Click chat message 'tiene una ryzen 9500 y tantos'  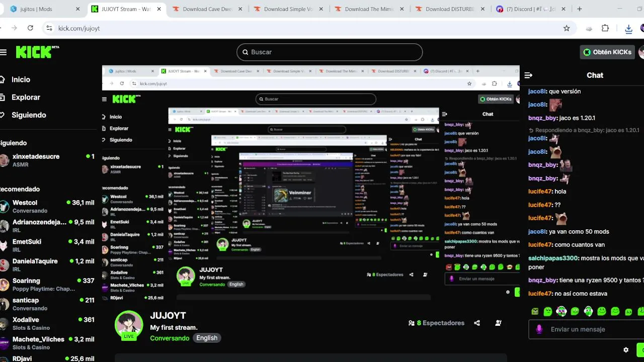point(600,281)
